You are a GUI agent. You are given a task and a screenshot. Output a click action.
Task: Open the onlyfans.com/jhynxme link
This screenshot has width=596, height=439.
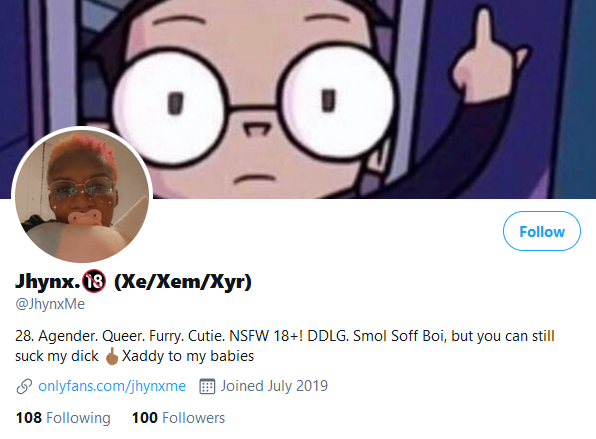coord(112,386)
